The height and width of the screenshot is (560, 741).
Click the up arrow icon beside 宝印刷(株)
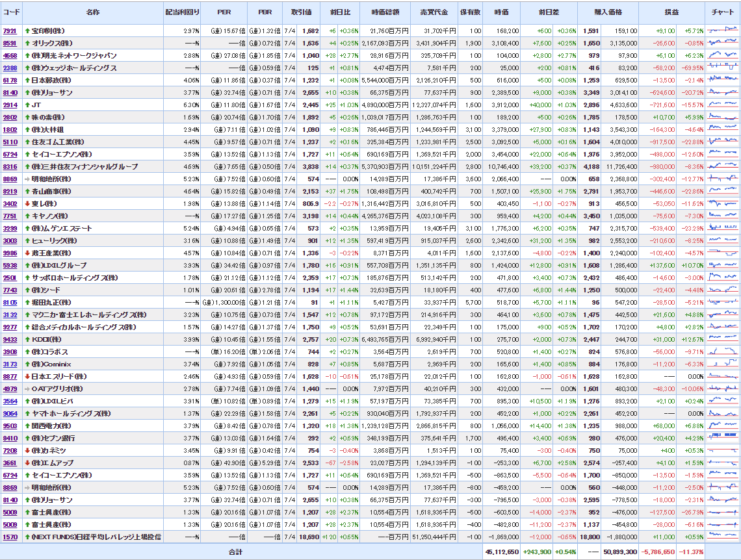(x=27, y=31)
